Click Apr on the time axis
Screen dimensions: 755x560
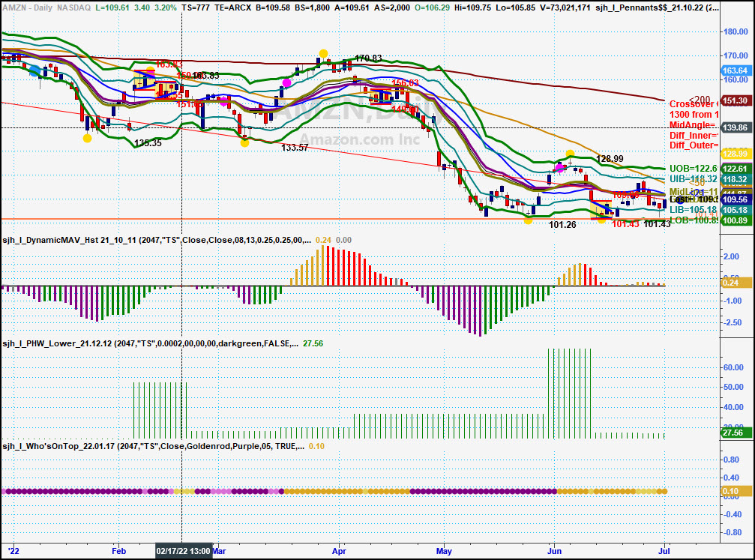(x=339, y=551)
